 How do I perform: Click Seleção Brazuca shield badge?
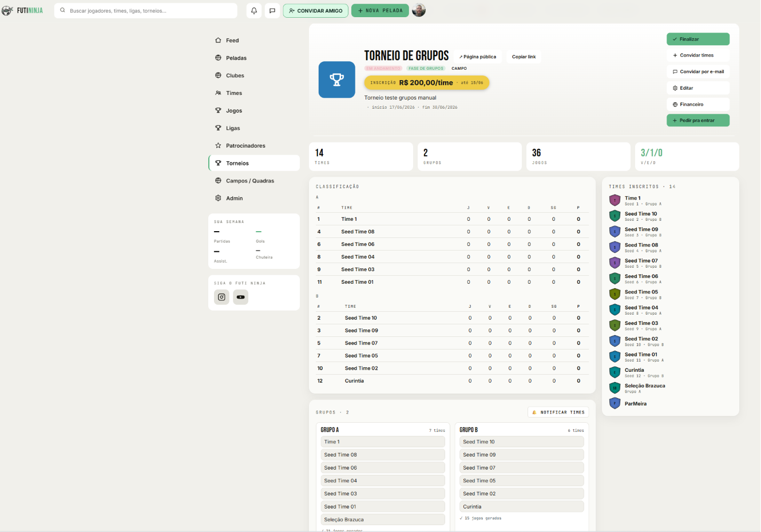point(615,388)
